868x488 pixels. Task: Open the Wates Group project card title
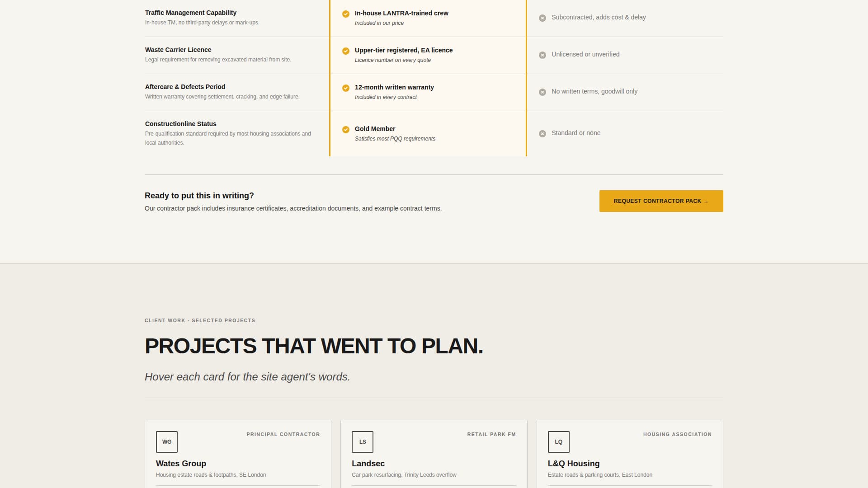point(181,464)
